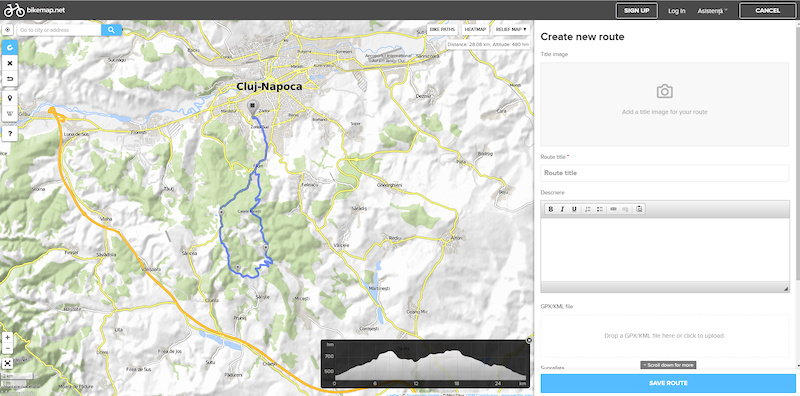This screenshot has width=800, height=396.
Task: Toggle the BIKE PATHS map overlay
Action: [x=442, y=30]
